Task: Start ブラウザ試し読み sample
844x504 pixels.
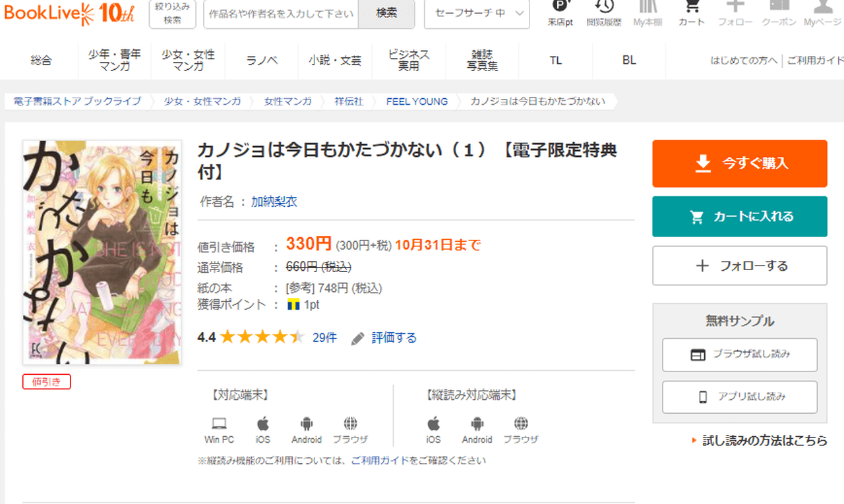Action: tap(739, 354)
